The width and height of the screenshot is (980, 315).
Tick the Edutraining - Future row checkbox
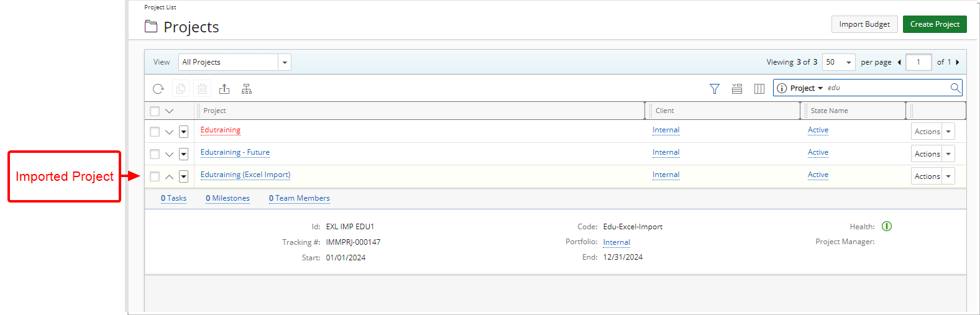(x=155, y=154)
